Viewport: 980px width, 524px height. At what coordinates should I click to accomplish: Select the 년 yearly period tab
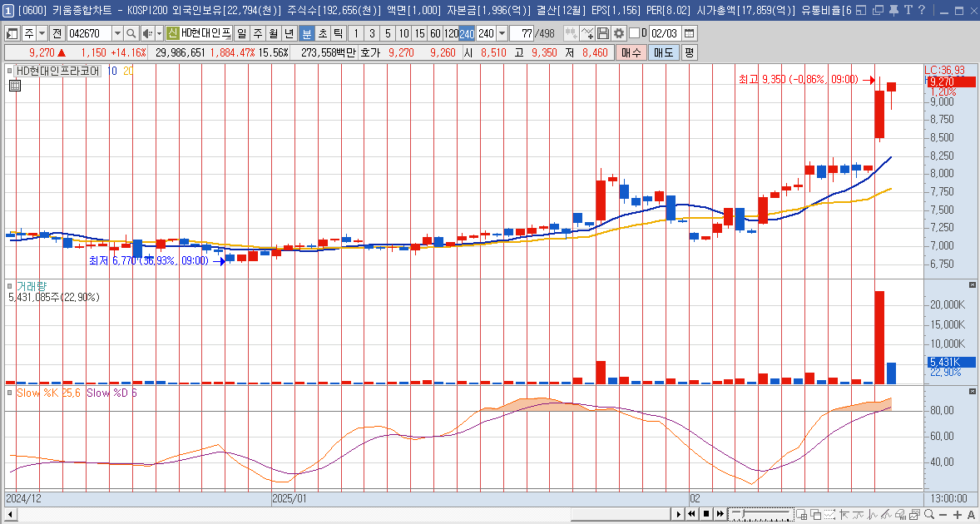click(289, 33)
